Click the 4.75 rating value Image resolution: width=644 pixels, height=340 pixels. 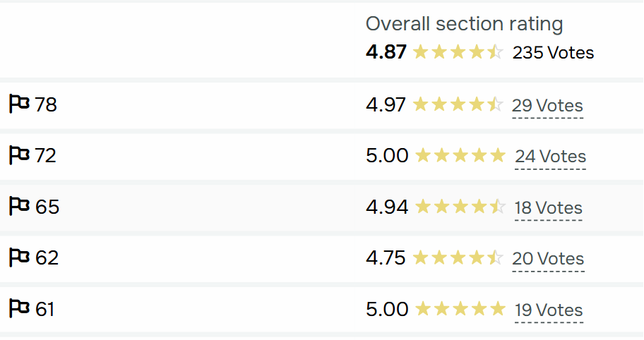386,258
